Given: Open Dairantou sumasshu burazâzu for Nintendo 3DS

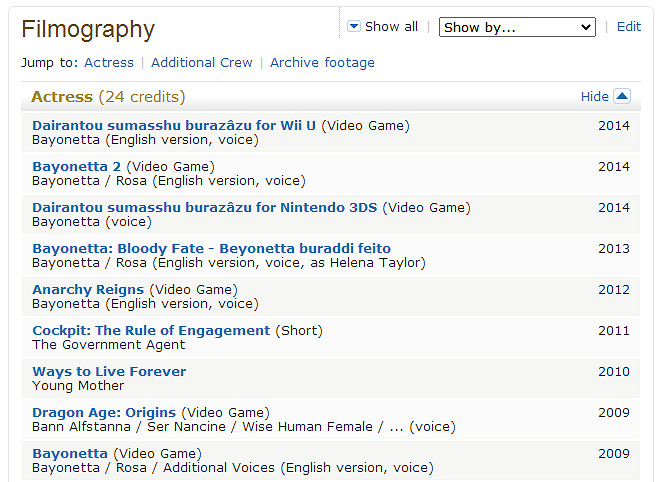Looking at the screenshot, I should click(x=205, y=208).
